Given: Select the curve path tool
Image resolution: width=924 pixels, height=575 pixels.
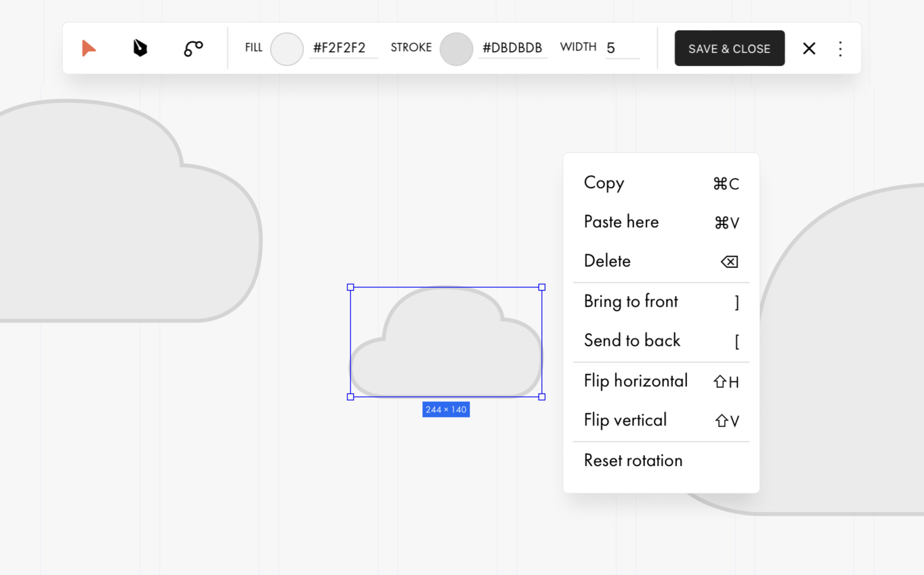Looking at the screenshot, I should [x=193, y=48].
